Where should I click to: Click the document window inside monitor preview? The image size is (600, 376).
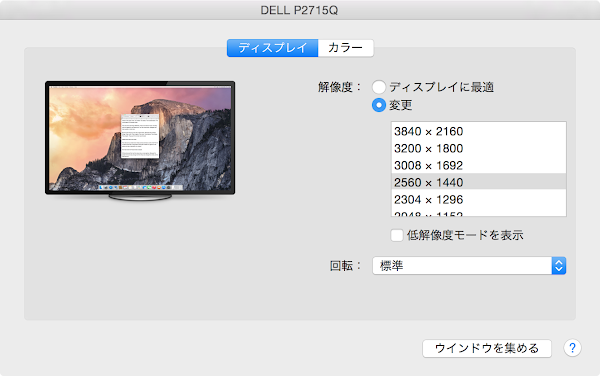click(140, 136)
